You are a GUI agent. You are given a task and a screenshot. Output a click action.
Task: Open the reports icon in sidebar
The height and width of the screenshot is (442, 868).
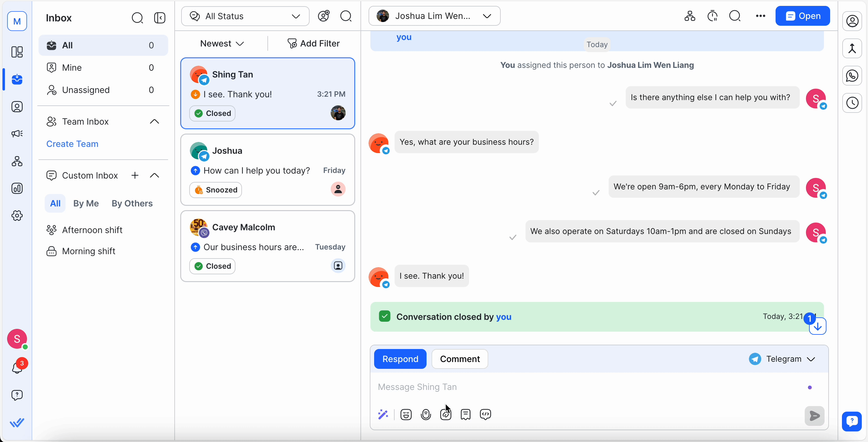tap(17, 188)
